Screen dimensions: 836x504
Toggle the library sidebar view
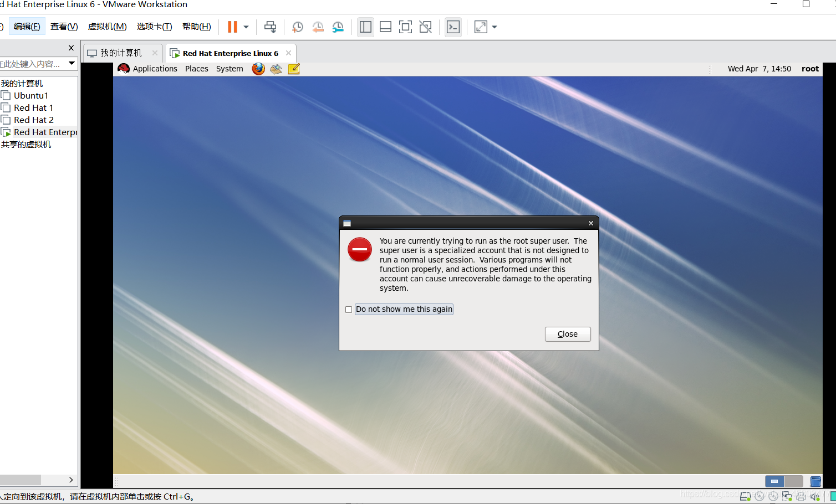click(365, 27)
